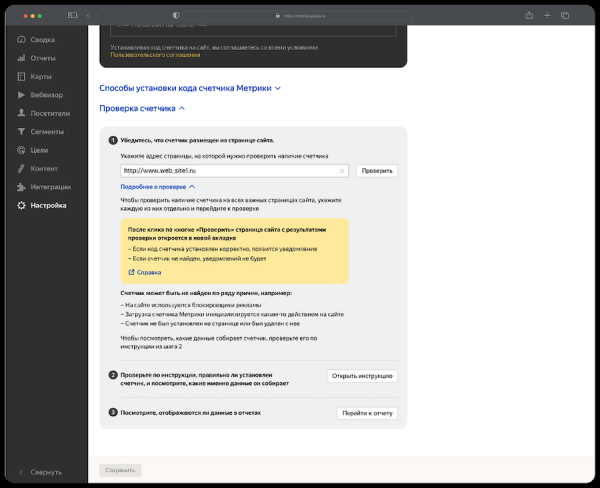Open a new tab with plus icon
600x488 pixels.
[x=547, y=15]
